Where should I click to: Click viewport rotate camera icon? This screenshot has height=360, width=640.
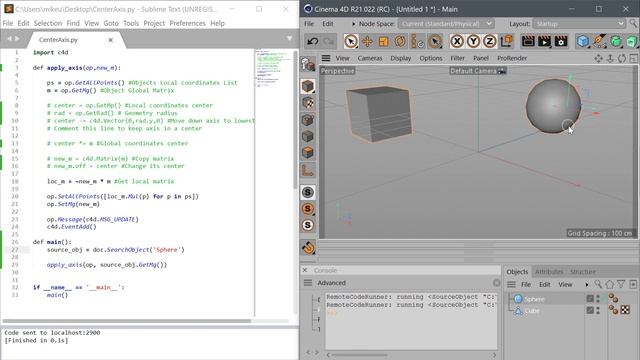622,58
